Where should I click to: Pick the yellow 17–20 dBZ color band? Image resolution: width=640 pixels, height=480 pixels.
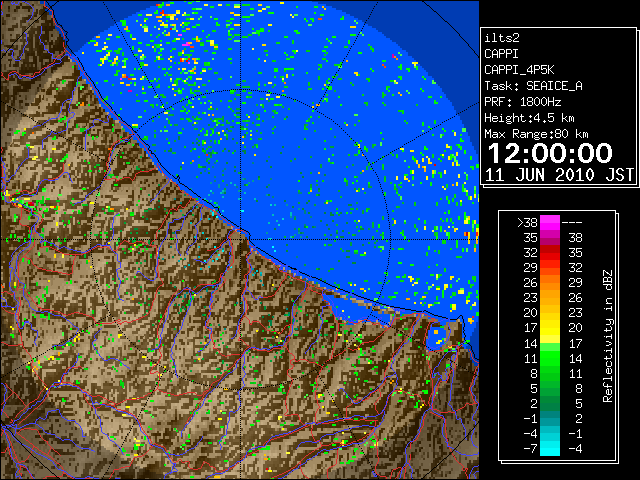(x=550, y=328)
